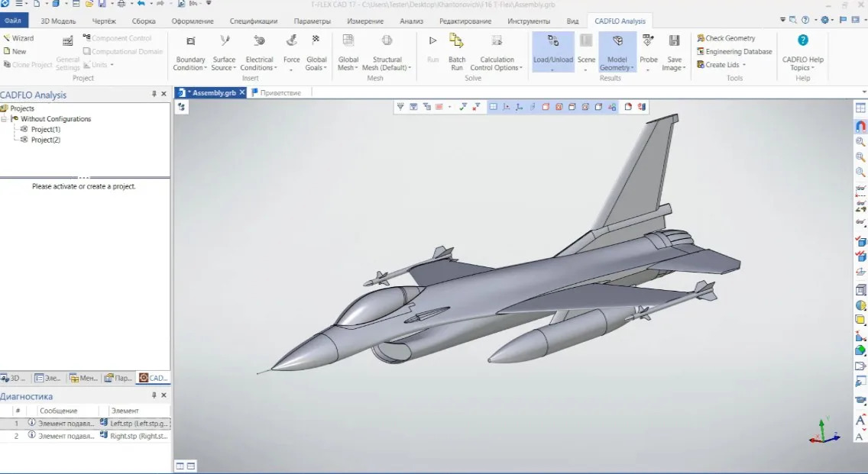Launch the project Wizard
Screen dimensions: 868x474
tap(18, 38)
